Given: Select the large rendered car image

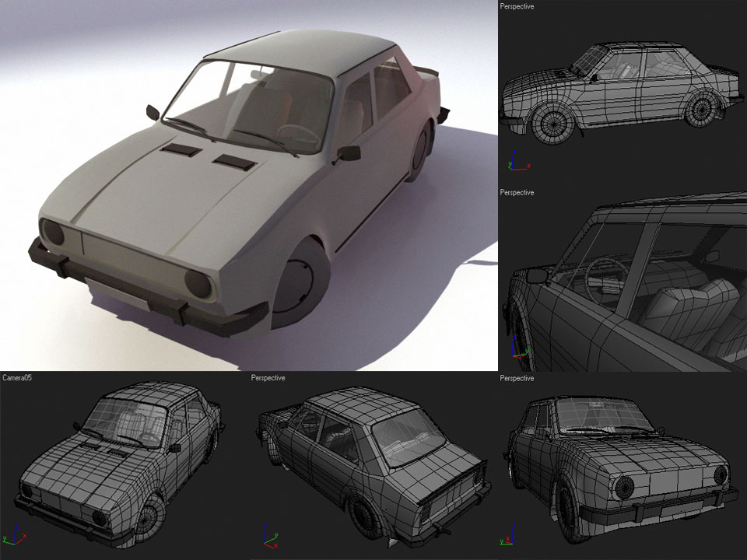Looking at the screenshot, I should pyautogui.click(x=249, y=185).
